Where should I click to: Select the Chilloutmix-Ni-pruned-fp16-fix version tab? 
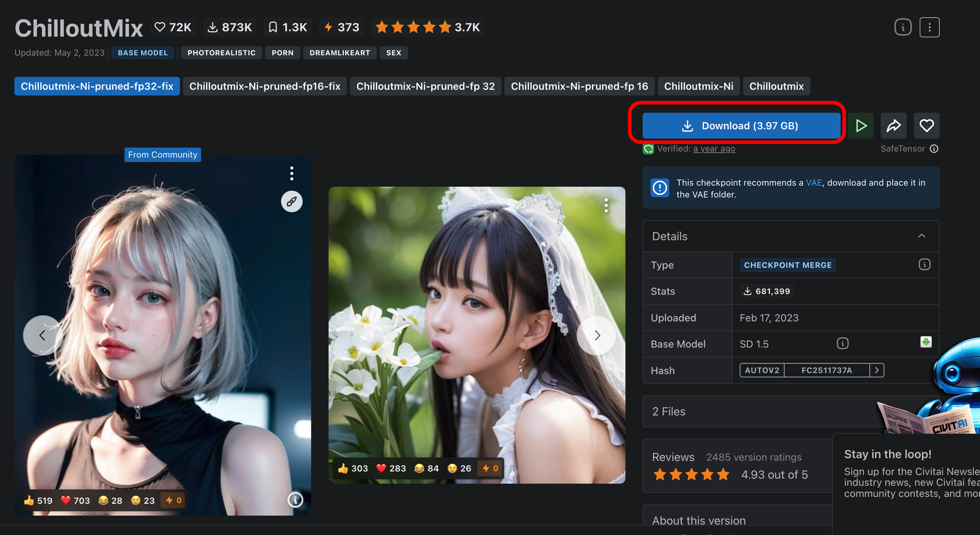click(265, 86)
